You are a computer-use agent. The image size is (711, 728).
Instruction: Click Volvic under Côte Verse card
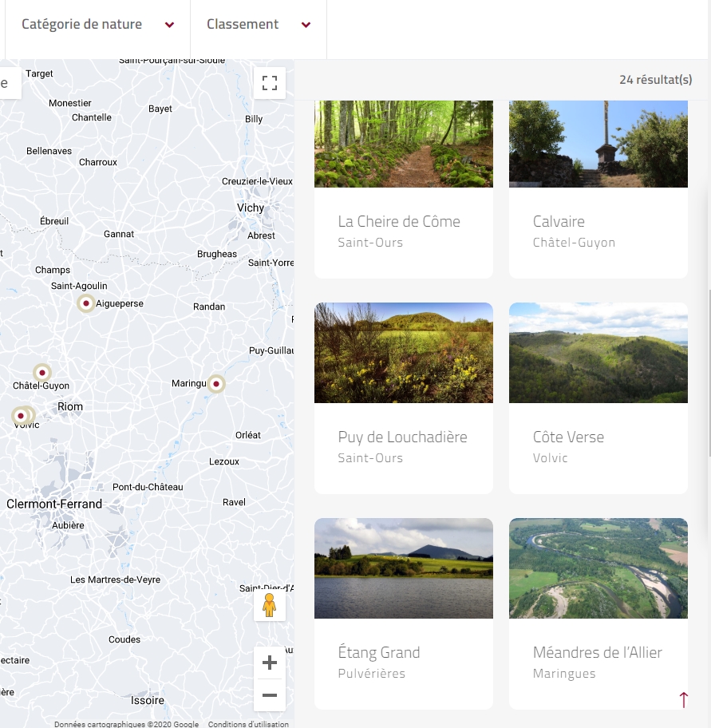(x=551, y=457)
